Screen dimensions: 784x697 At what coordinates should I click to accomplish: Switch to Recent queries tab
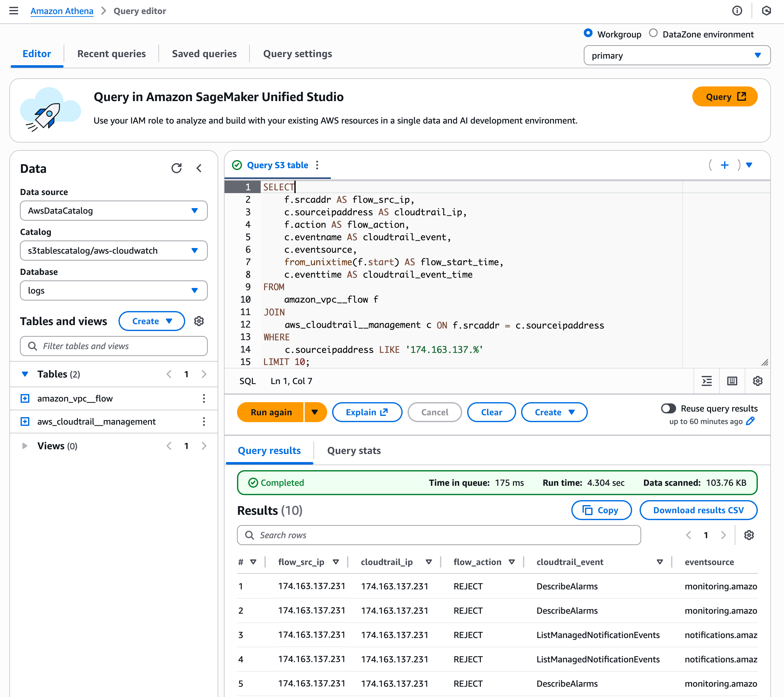[x=111, y=54]
